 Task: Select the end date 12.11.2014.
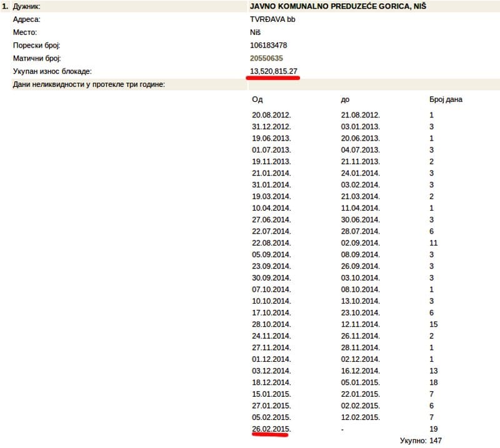(360, 324)
